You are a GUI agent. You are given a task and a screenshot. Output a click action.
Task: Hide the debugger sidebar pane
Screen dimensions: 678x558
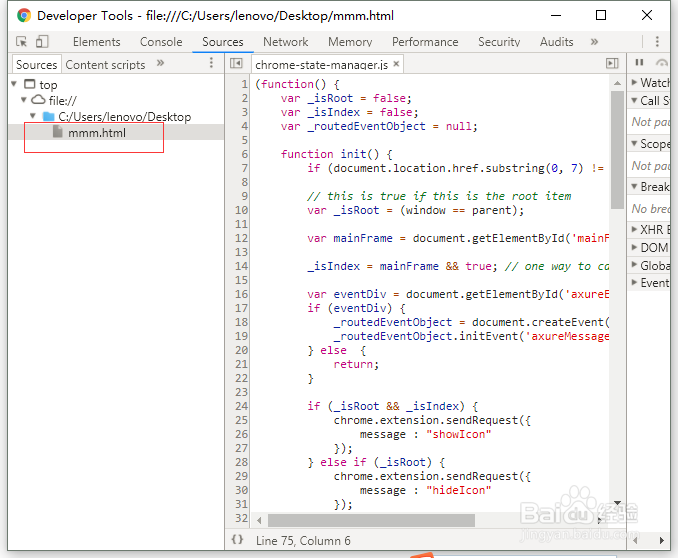coord(612,64)
